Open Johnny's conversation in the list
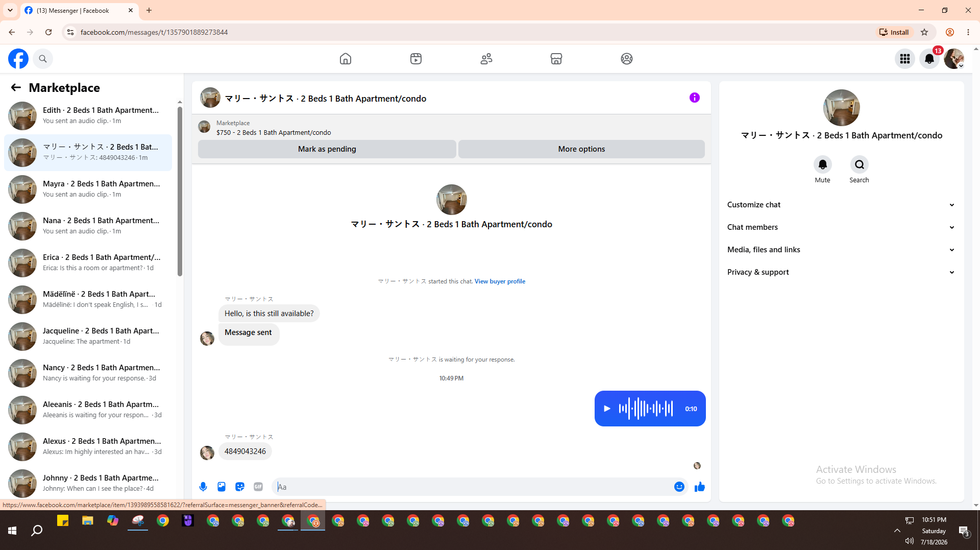The width and height of the screenshot is (980, 550). coord(88,483)
